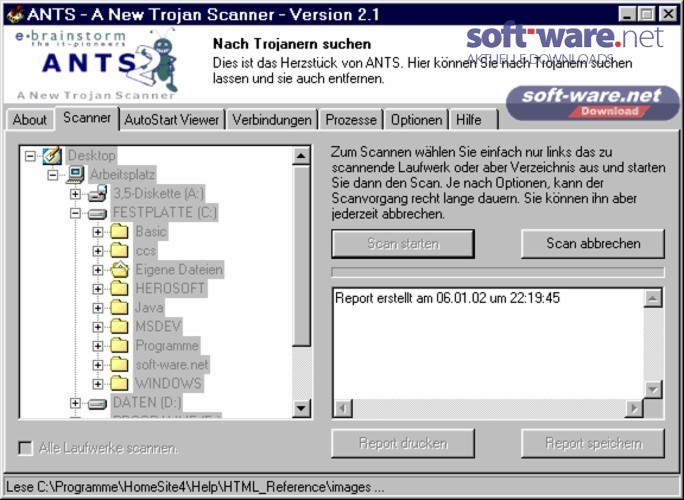This screenshot has height=500, width=684.
Task: Click the Scan abbrechen button
Action: [593, 243]
